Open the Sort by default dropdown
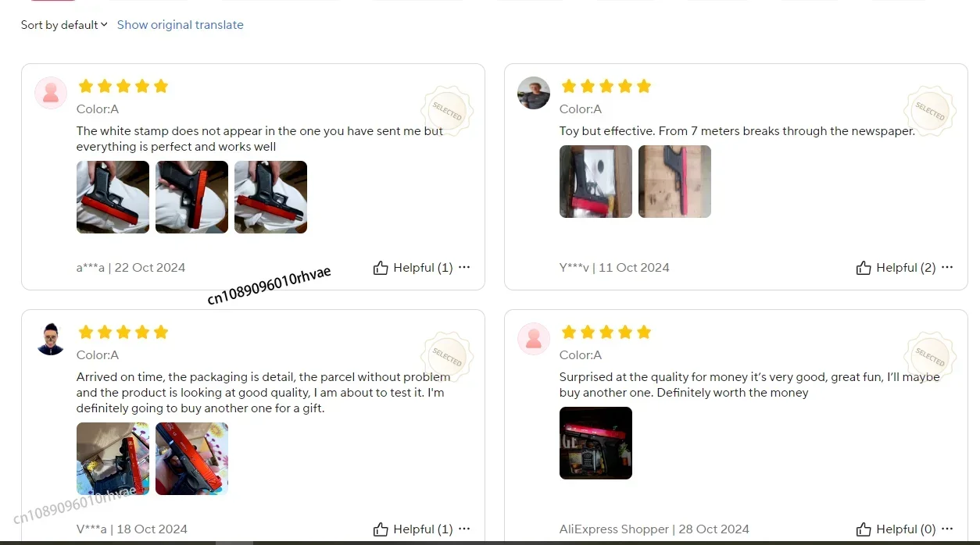Viewport: 980px width, 545px height. (64, 25)
